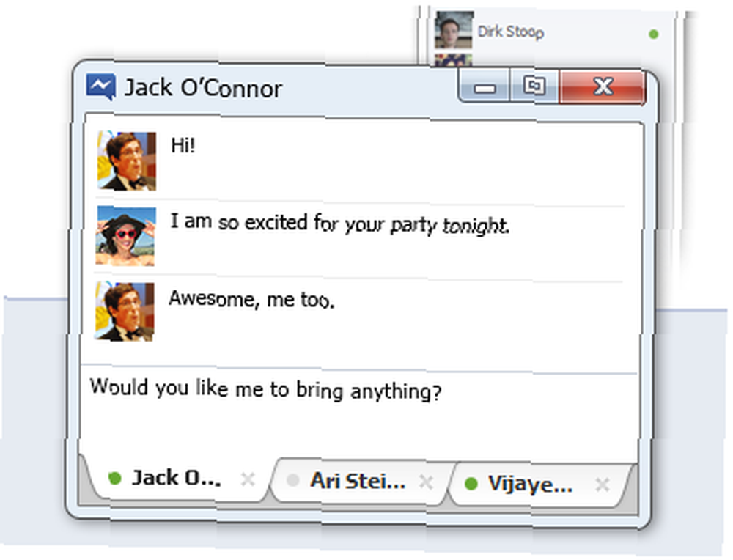Switch to the Jack O... chat tab
733x560 pixels.
(177, 479)
